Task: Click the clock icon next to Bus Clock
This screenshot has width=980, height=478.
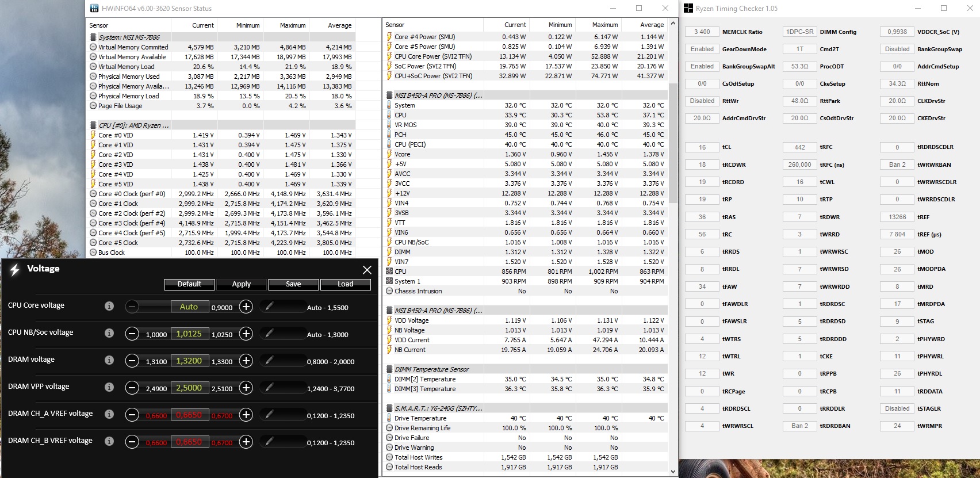Action: (93, 253)
